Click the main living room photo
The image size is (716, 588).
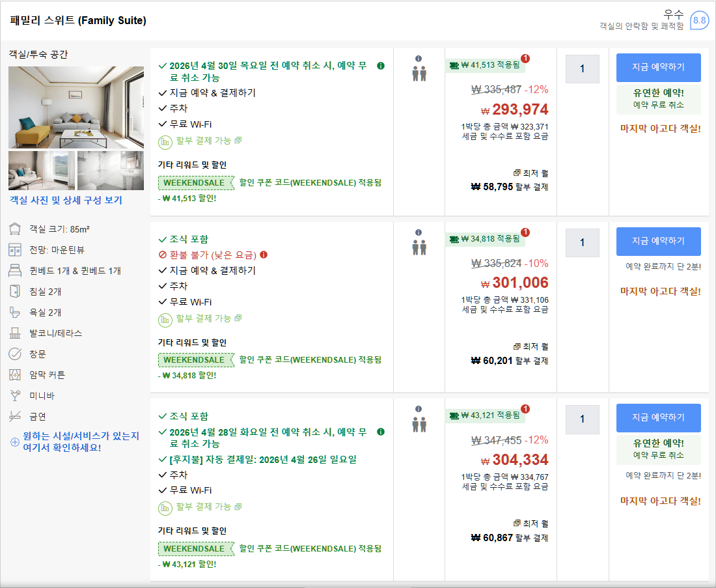click(76, 107)
